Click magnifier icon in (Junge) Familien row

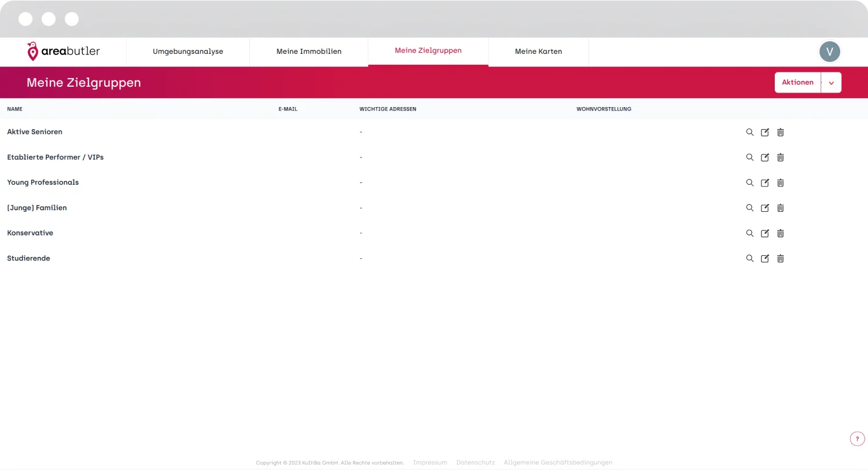coord(750,208)
